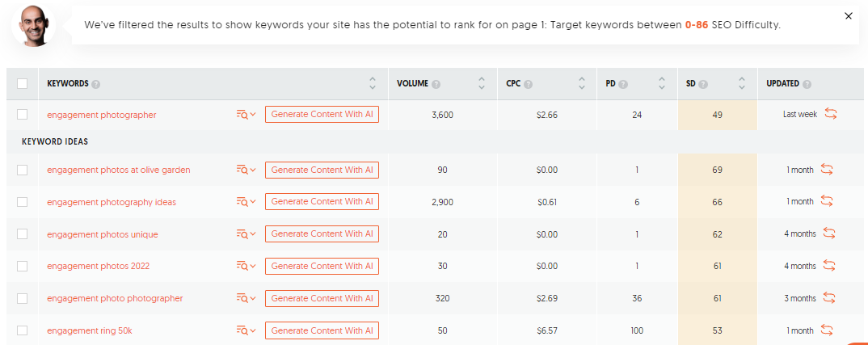Click the Neil Patel avatar thumbnail
This screenshot has width=868, height=345.
[34, 25]
